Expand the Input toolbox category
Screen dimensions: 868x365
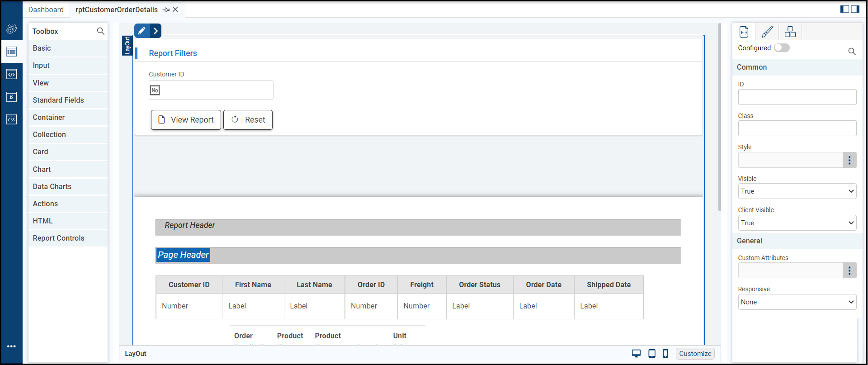coord(68,66)
